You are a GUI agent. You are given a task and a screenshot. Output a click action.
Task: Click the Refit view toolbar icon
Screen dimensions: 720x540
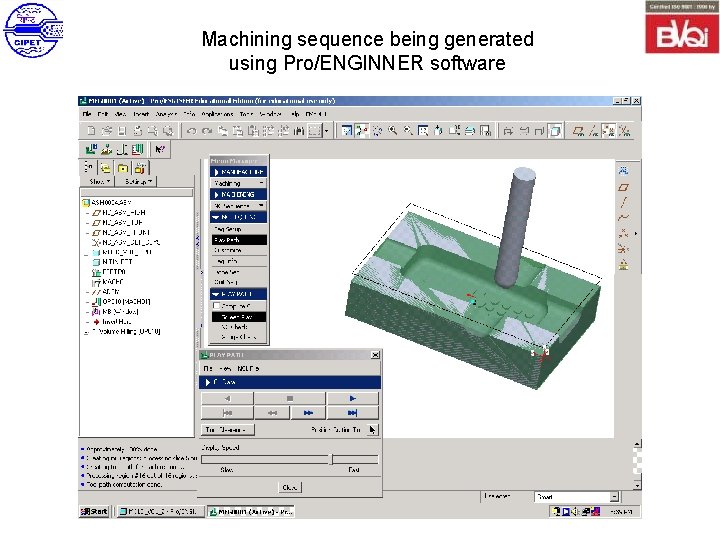click(x=423, y=131)
